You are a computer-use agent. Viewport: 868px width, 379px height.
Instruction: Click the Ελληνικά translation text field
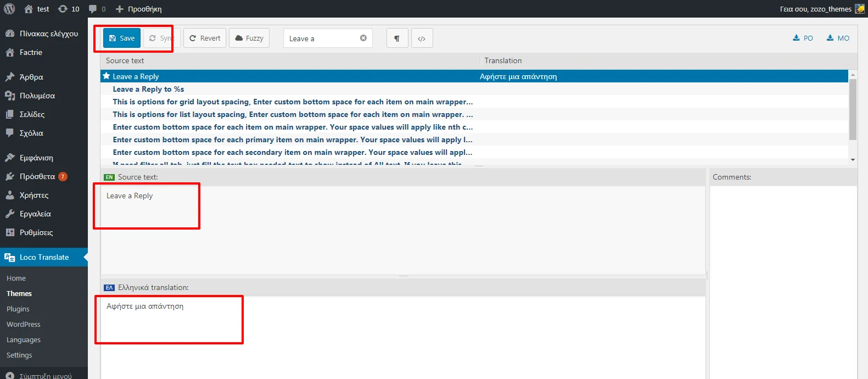pos(402,335)
